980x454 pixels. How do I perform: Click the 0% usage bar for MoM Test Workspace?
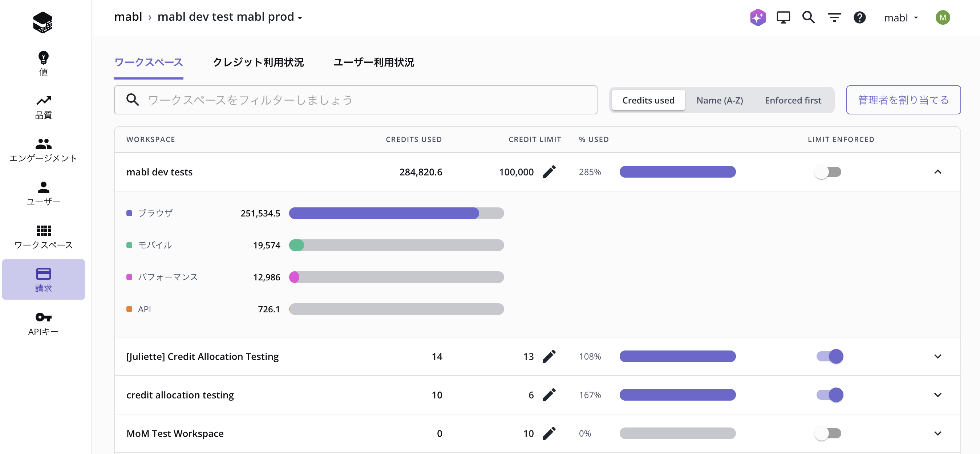click(677, 433)
